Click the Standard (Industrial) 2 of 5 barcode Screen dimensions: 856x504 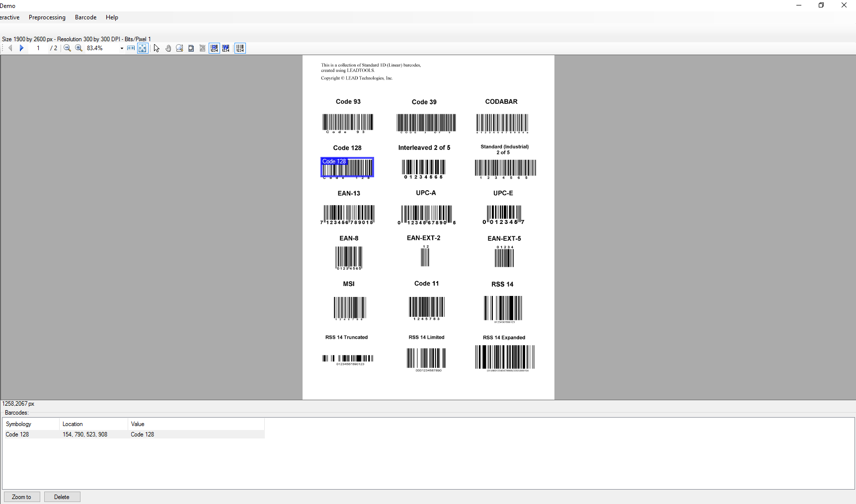coord(505,169)
